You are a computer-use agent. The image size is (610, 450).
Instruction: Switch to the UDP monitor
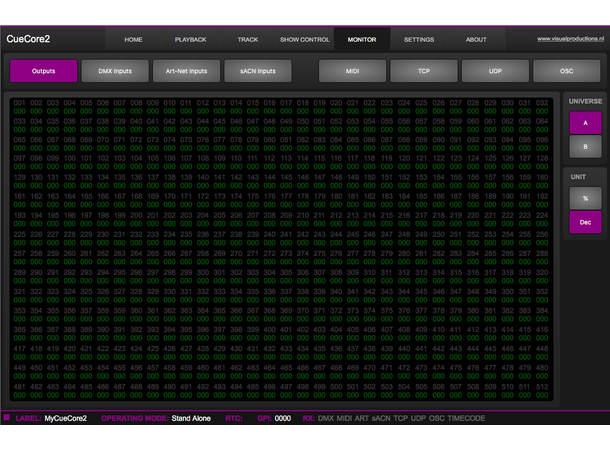pyautogui.click(x=495, y=71)
